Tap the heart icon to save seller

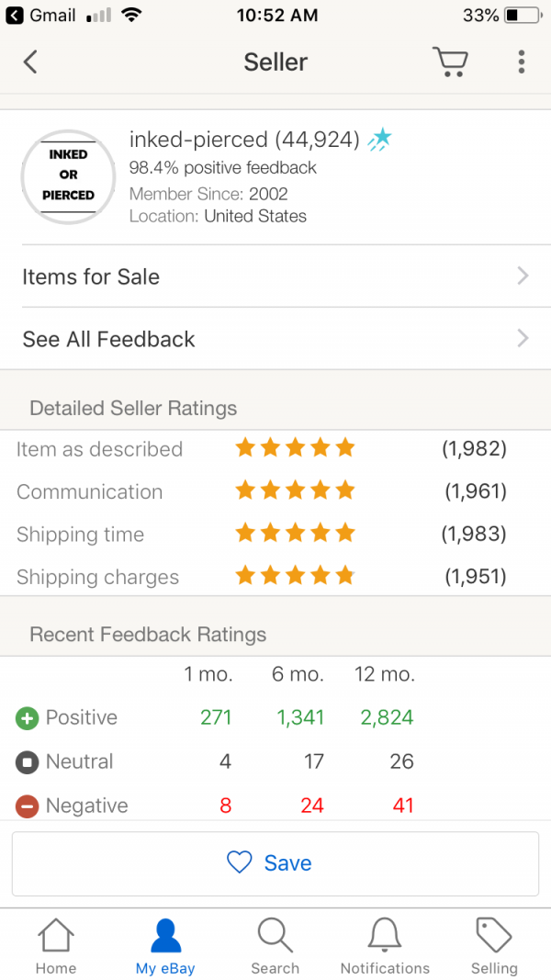(x=239, y=862)
